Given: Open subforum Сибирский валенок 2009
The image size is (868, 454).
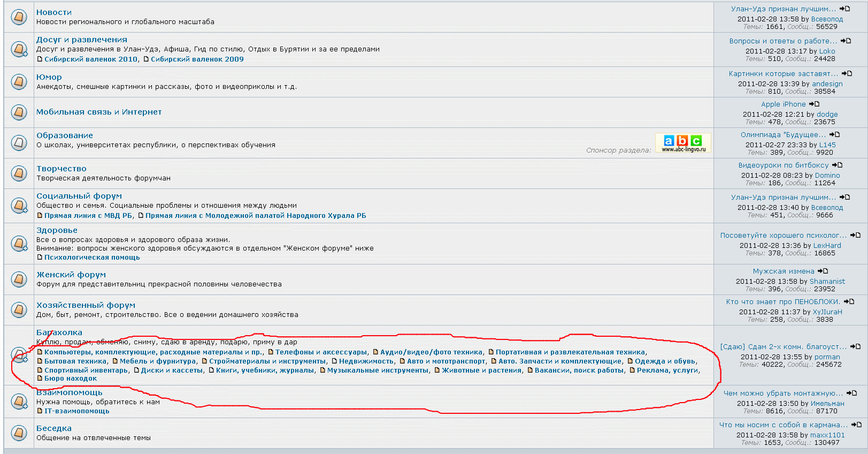Looking at the screenshot, I should click(197, 59).
